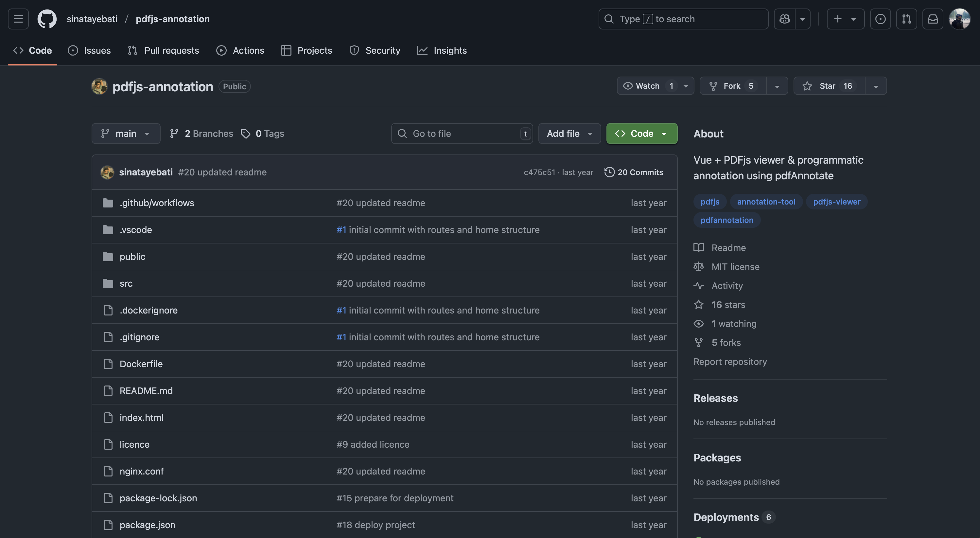Image resolution: width=980 pixels, height=538 pixels.
Task: Open the index.html file
Action: 142,417
